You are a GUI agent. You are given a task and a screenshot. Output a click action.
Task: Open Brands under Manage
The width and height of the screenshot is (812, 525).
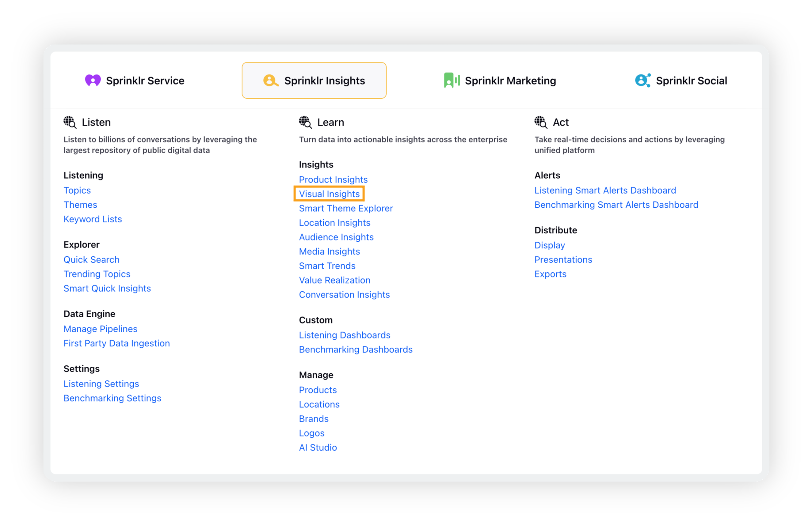click(314, 418)
